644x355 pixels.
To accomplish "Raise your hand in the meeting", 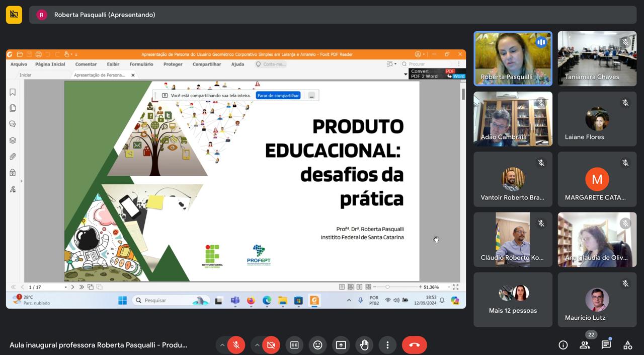I will 364,345.
